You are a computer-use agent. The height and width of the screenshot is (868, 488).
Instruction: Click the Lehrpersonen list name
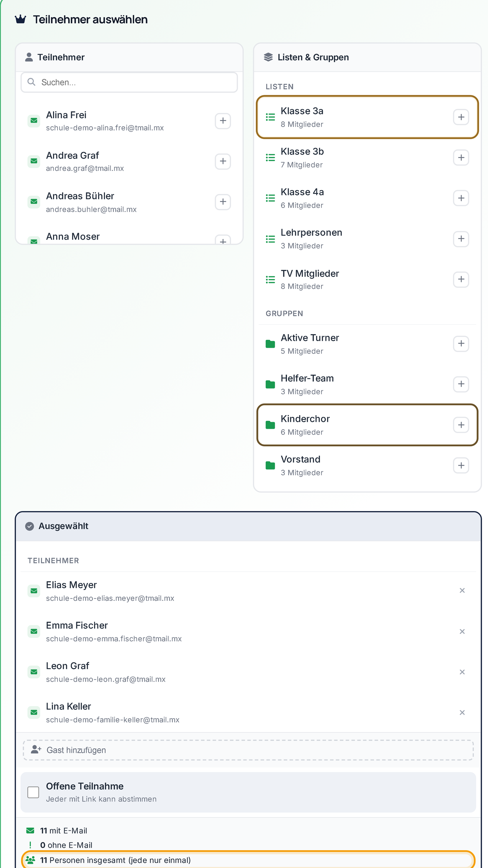click(x=311, y=233)
